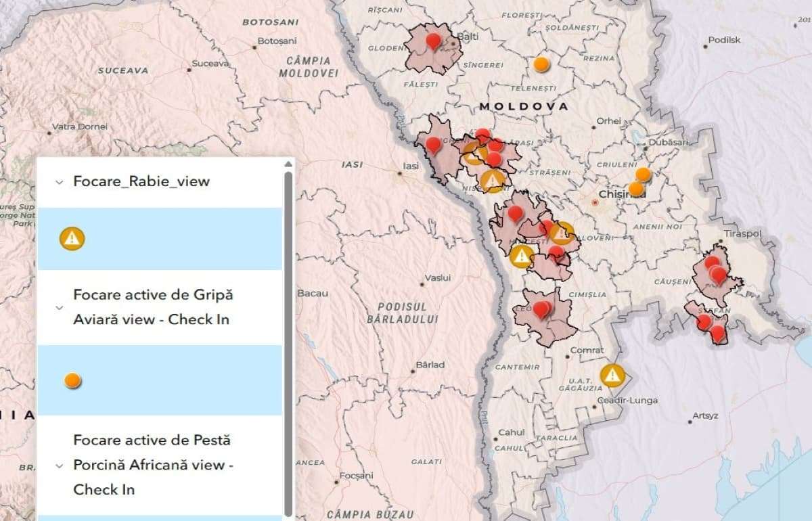The image size is (812, 521).
Task: Click the orange dot below the Criuleni label
Action: pos(643,175)
